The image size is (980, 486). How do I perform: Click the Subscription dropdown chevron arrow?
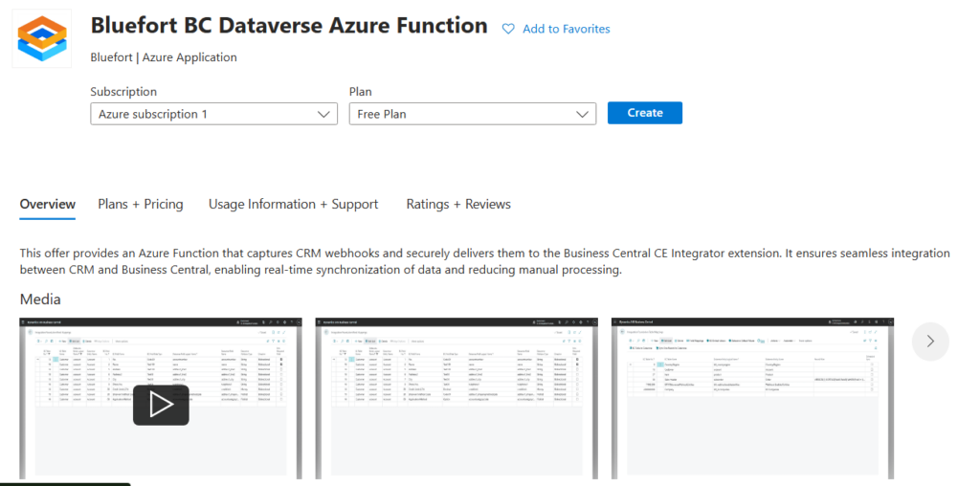(323, 114)
